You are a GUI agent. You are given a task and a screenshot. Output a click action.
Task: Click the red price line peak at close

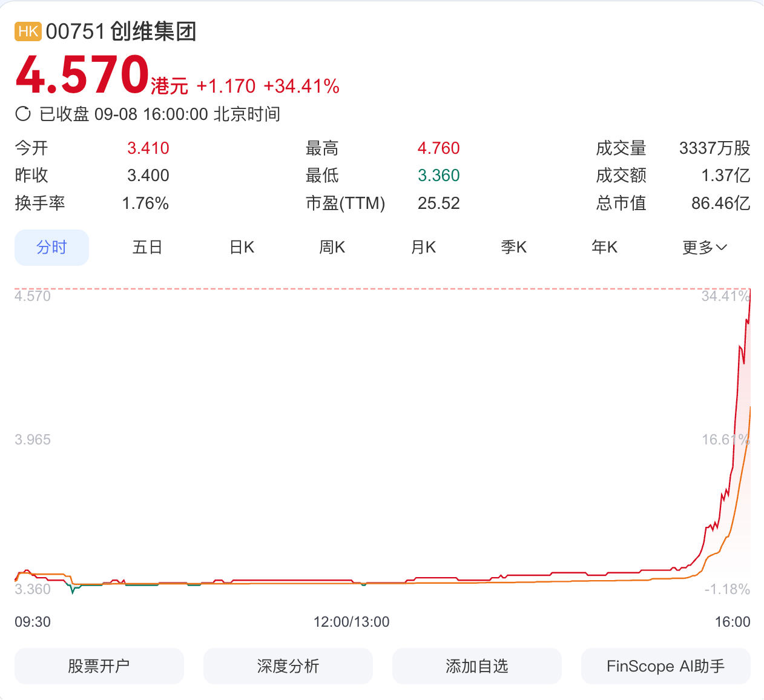(749, 291)
